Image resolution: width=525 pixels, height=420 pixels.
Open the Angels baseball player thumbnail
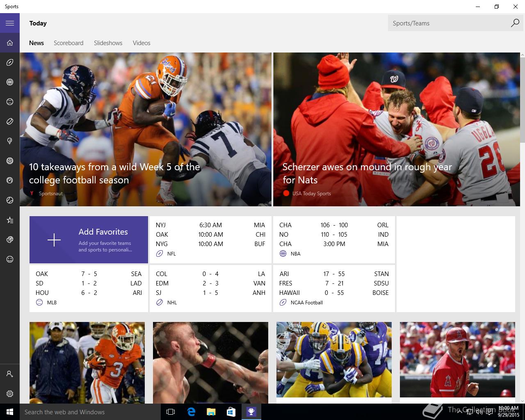coord(457,360)
